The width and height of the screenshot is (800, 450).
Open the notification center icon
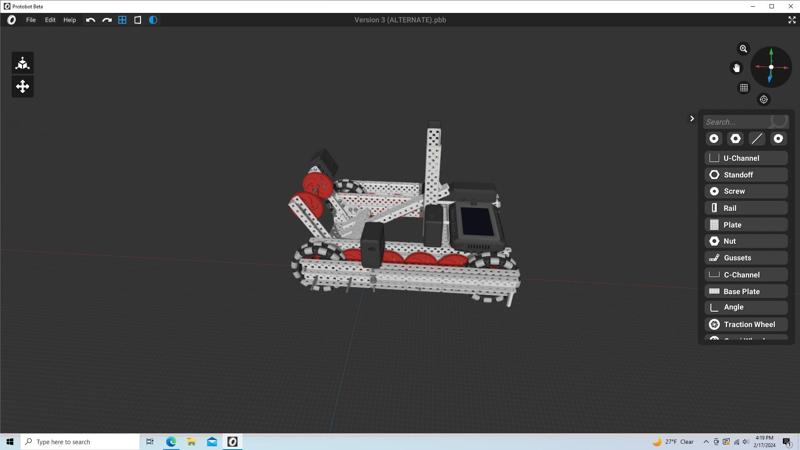[787, 442]
